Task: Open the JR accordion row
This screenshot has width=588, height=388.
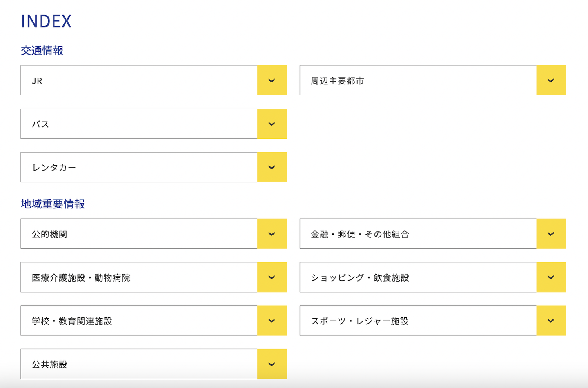Action: tap(139, 80)
